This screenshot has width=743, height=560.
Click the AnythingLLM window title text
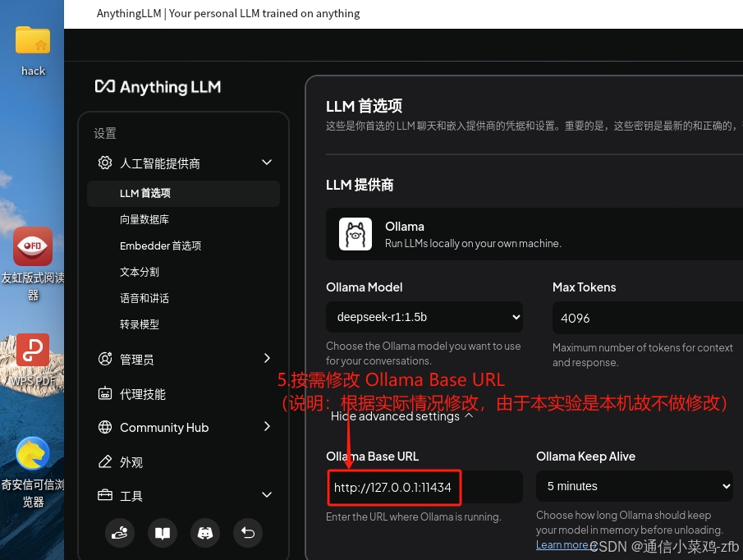pos(228,13)
